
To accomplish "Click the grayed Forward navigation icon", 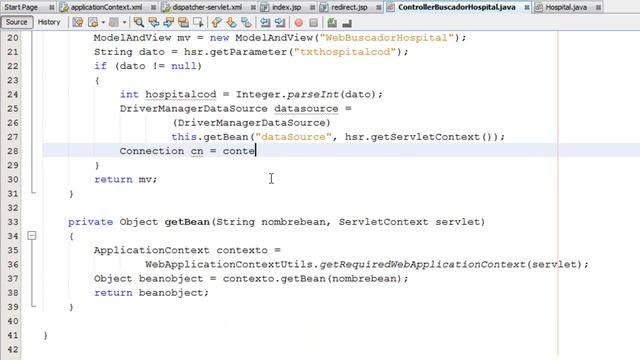I will [x=114, y=22].
